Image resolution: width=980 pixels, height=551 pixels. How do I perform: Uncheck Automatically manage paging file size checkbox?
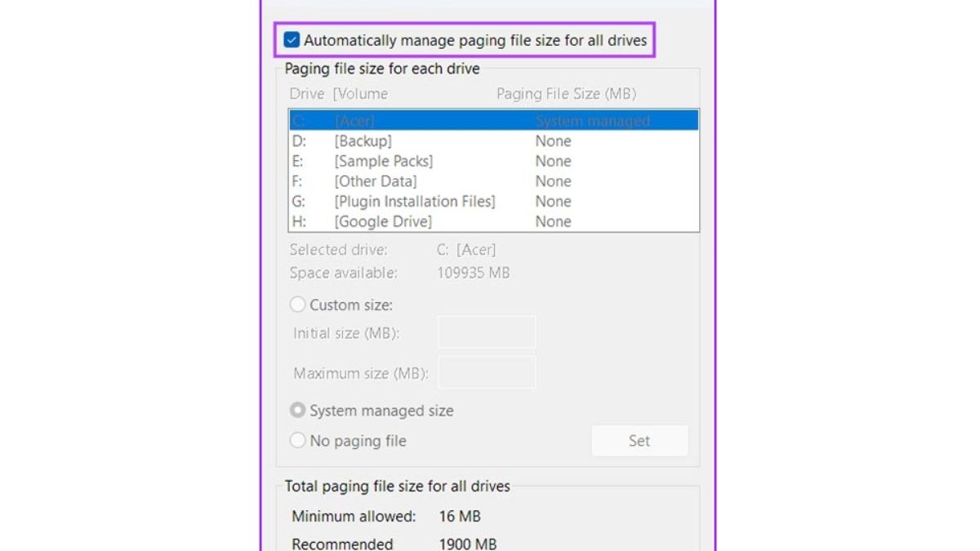tap(292, 40)
